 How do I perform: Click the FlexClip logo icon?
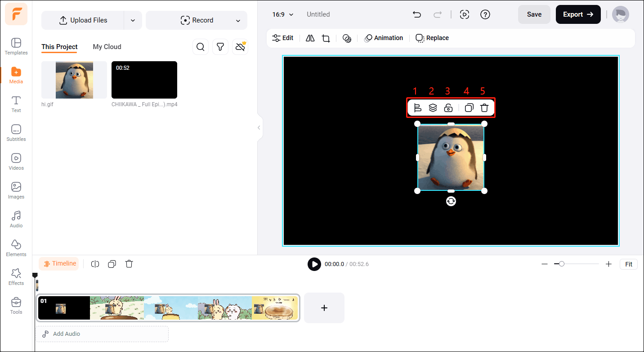(x=16, y=14)
